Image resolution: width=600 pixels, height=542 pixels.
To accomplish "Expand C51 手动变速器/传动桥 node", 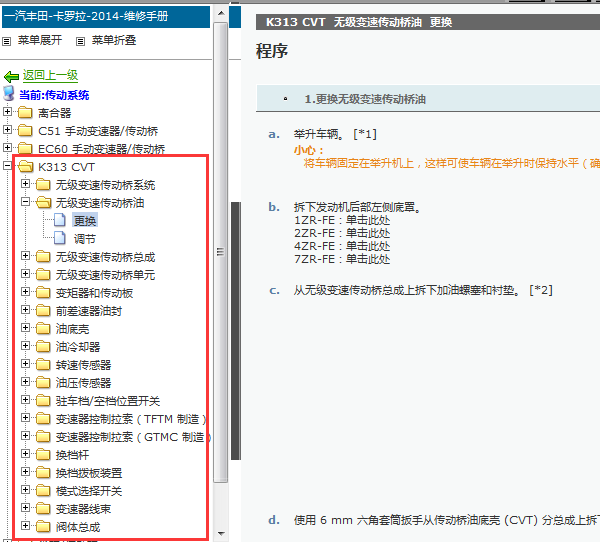I will [7, 129].
